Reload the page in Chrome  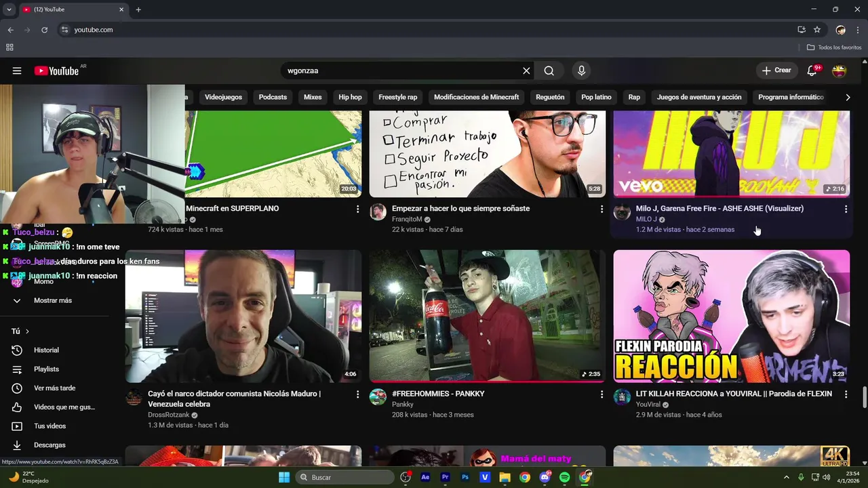coord(45,30)
